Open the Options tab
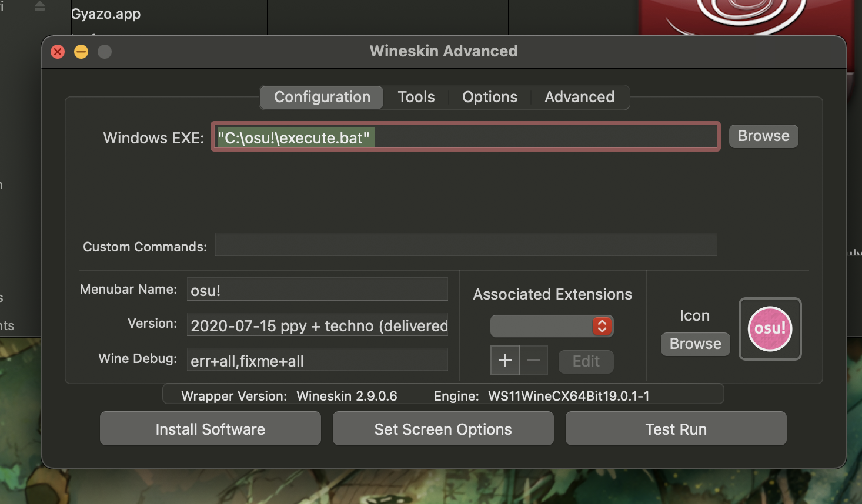 pos(490,97)
